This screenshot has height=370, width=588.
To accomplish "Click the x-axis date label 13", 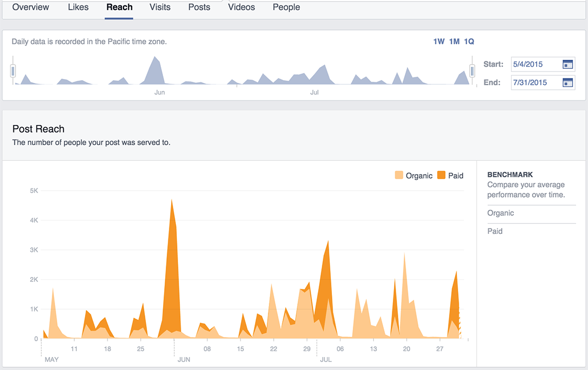I will [374, 349].
